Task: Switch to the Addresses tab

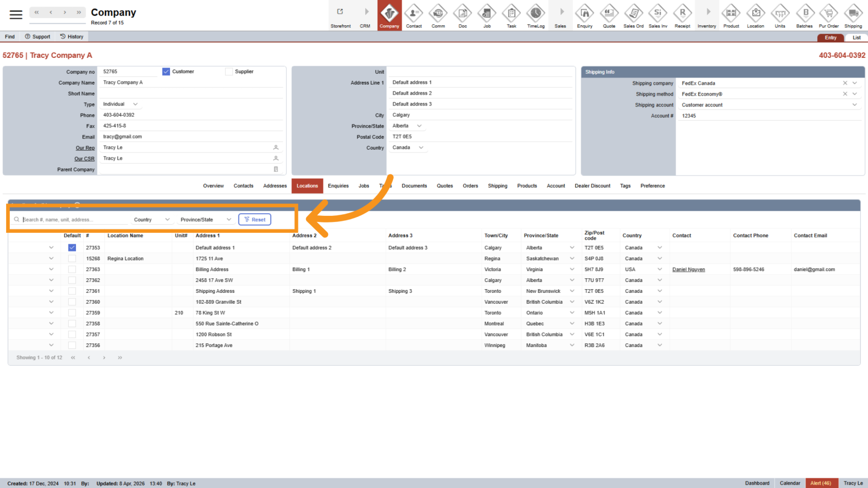Action: [x=275, y=186]
